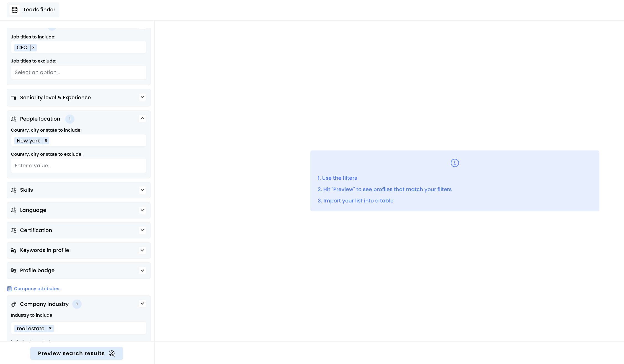Click the Seniority level & Experience section icon
Viewport: 624px width, 364px height.
(14, 98)
